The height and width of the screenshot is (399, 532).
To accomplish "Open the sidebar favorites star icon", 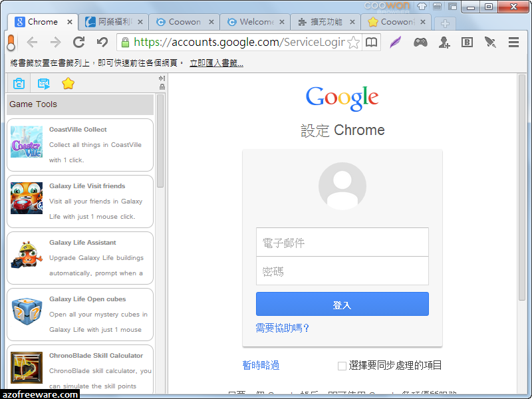I will (68, 83).
